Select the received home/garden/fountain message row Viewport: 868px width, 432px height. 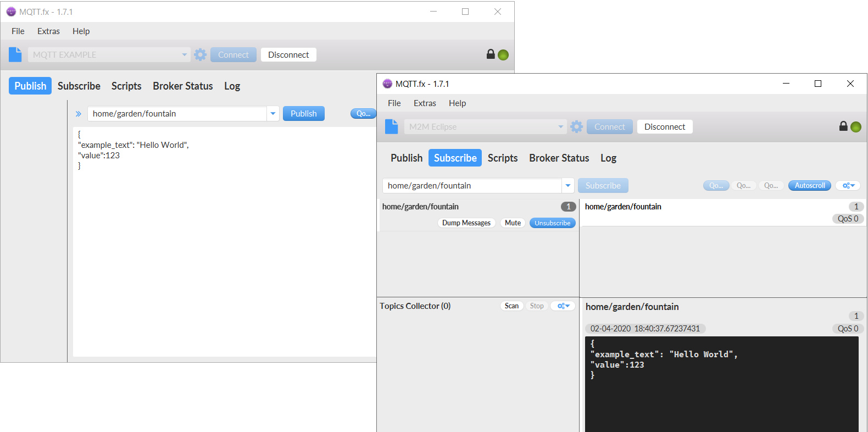click(724, 212)
